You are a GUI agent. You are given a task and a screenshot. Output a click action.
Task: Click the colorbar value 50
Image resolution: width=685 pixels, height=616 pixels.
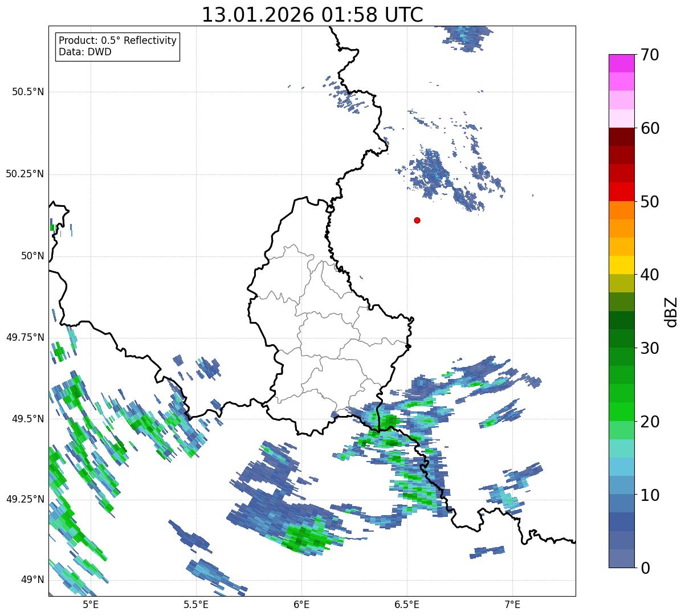649,202
